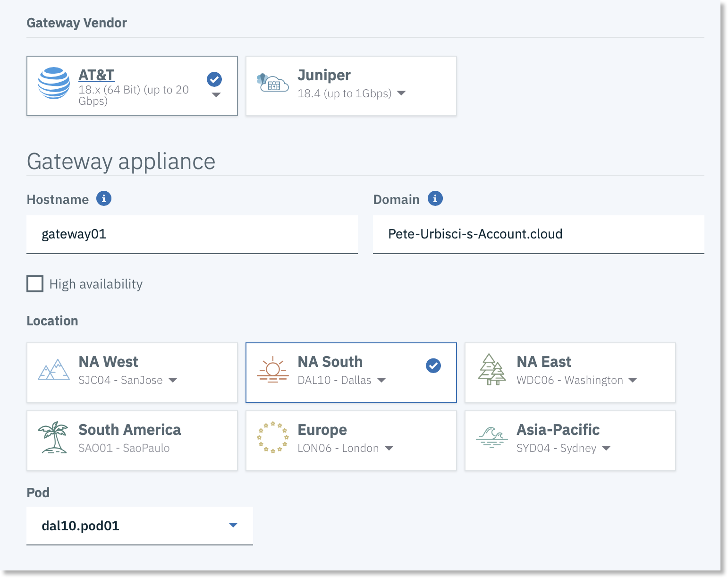The height and width of the screenshot is (578, 728).
Task: Open SJC04 - SanJose datacenter dropdown
Action: pos(173,380)
